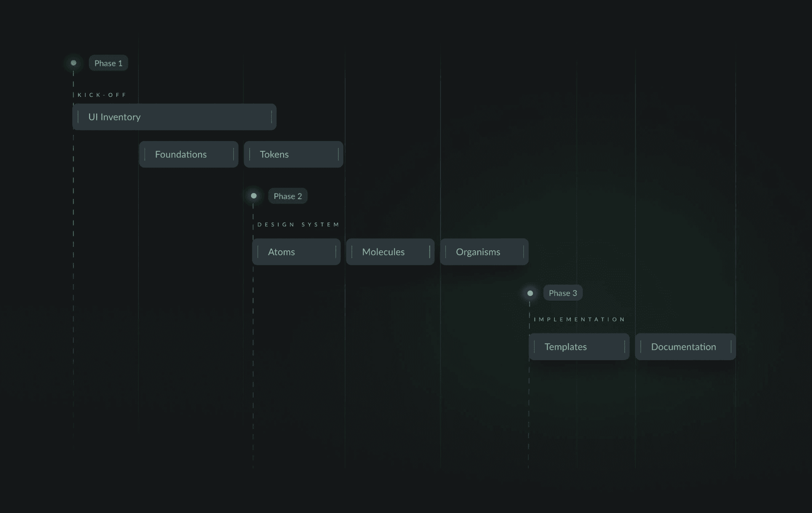Select the Foundations task bar
Image resolution: width=812 pixels, height=513 pixels.
[x=188, y=155]
